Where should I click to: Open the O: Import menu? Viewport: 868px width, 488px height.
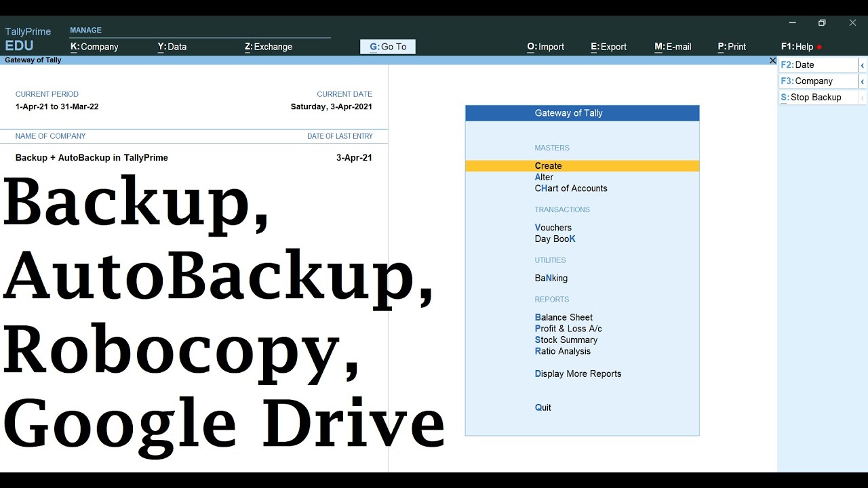(546, 47)
